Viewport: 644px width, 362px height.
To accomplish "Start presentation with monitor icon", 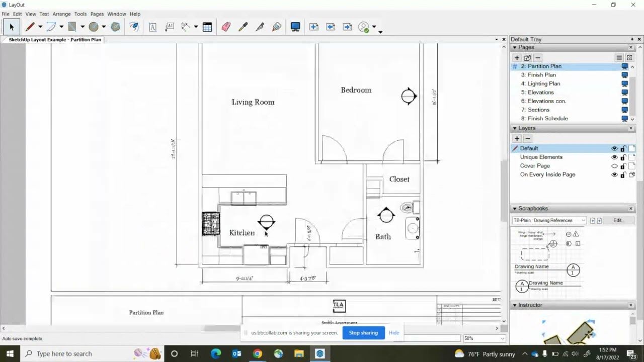I will pos(295,27).
